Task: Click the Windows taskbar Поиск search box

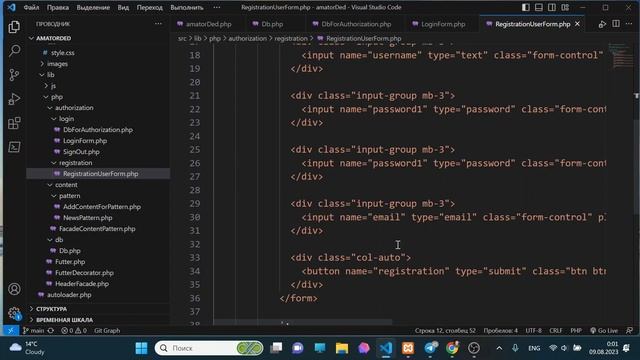Action: pos(209,348)
